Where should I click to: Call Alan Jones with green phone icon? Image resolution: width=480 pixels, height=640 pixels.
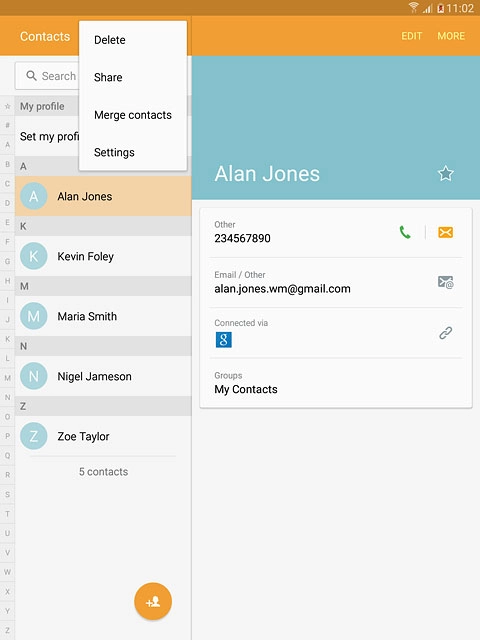(405, 232)
